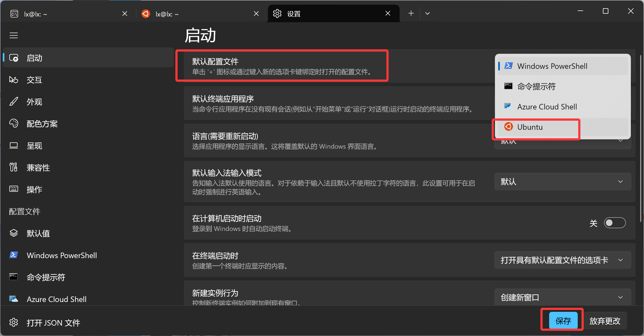Open the Windows PowerShell profile in the sidebar
The width and height of the screenshot is (644, 336).
[61, 255]
